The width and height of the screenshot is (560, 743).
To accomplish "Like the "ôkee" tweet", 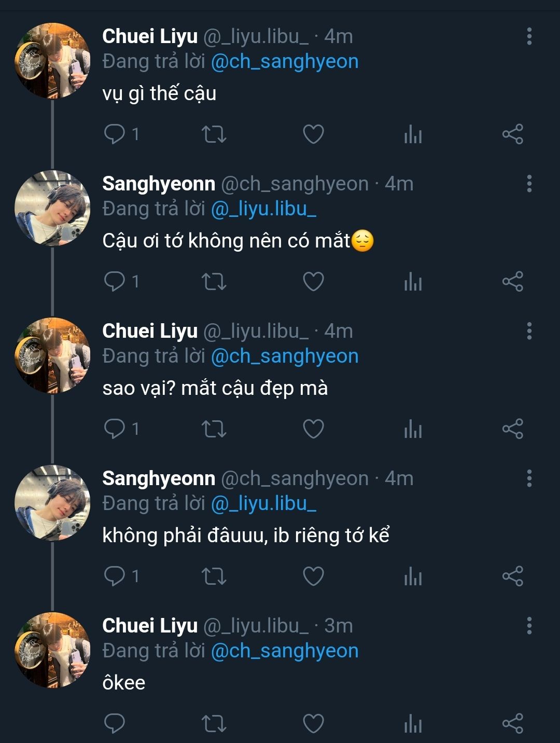I will point(313,723).
